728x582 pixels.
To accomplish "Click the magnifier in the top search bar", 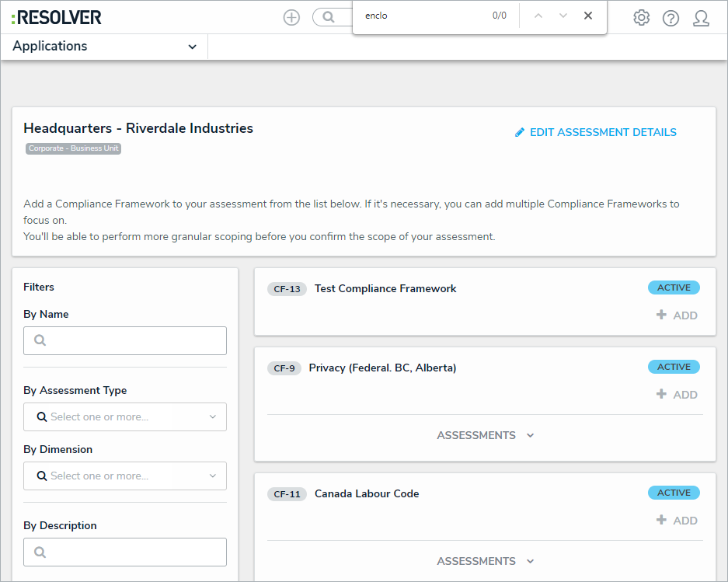I will [329, 17].
